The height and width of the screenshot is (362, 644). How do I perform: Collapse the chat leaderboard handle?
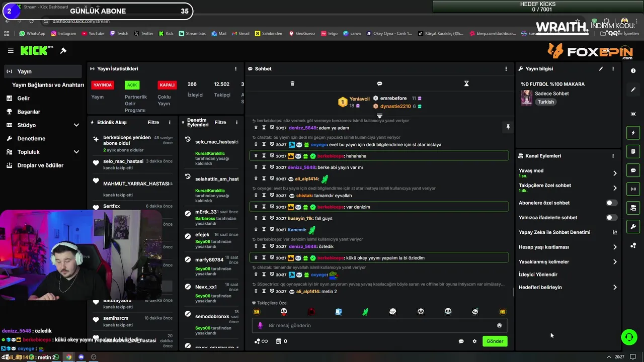379,116
